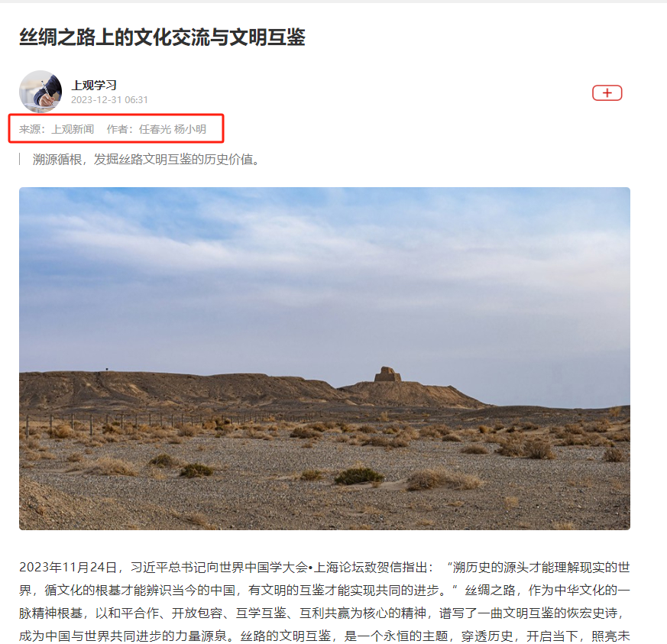Click the summary line 溯源循根
The width and height of the screenshot is (667, 644).
coord(146,160)
